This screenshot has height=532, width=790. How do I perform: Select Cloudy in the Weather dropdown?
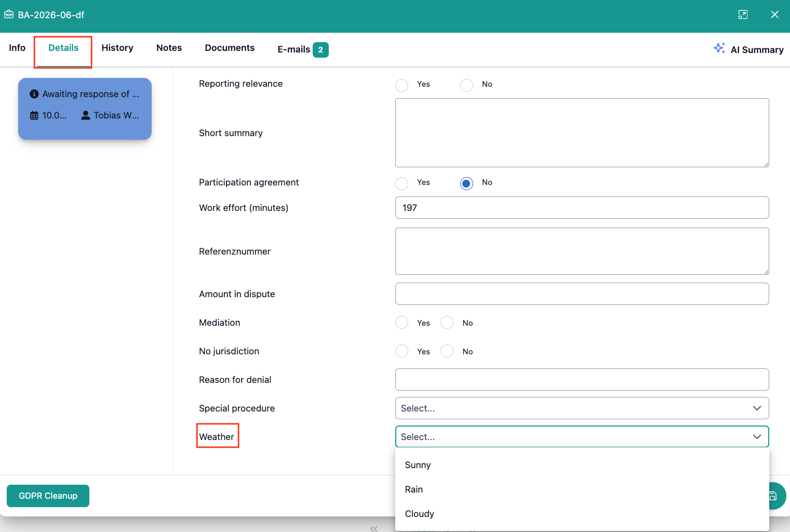(x=582, y=514)
